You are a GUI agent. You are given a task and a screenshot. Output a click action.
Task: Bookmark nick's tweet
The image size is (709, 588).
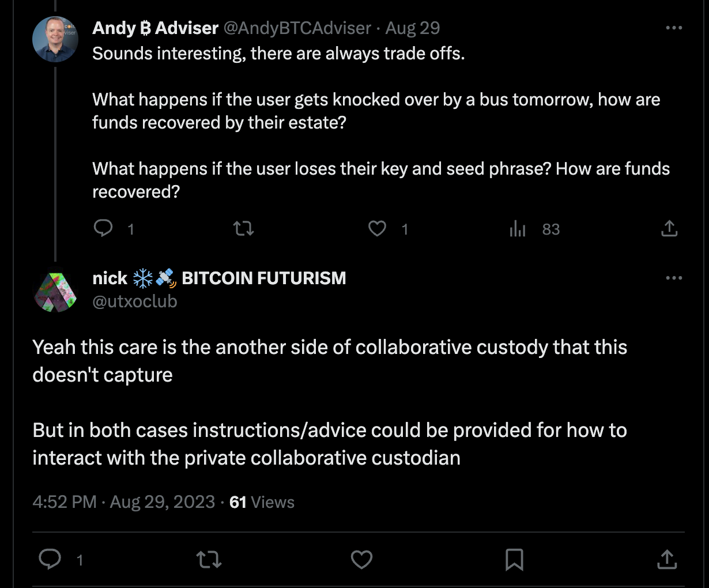[514, 559]
